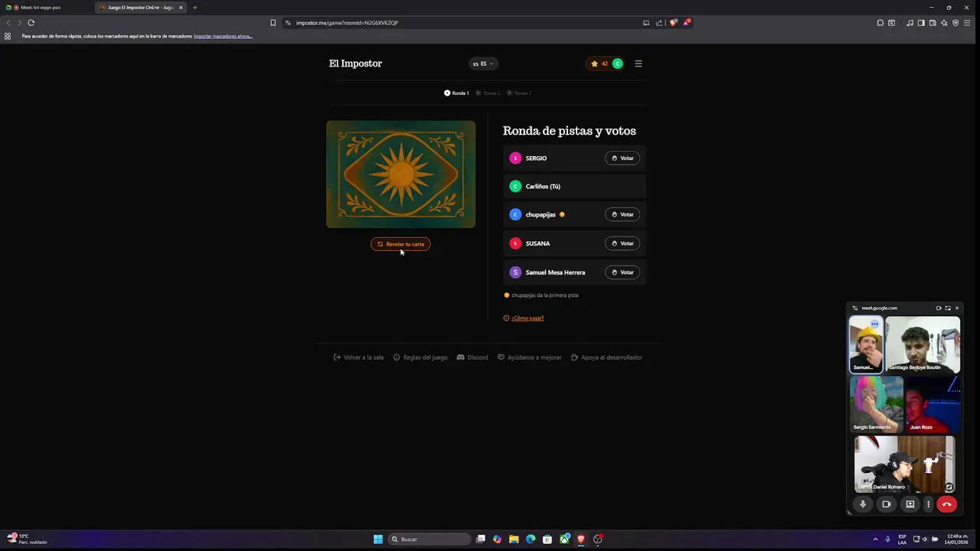Vote for SUSANA

coord(622,243)
